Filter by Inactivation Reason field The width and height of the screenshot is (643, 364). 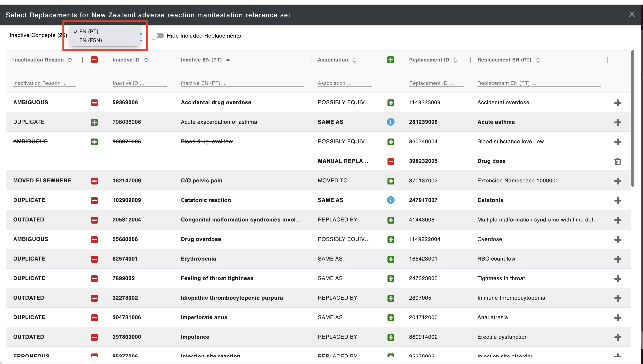44,83
